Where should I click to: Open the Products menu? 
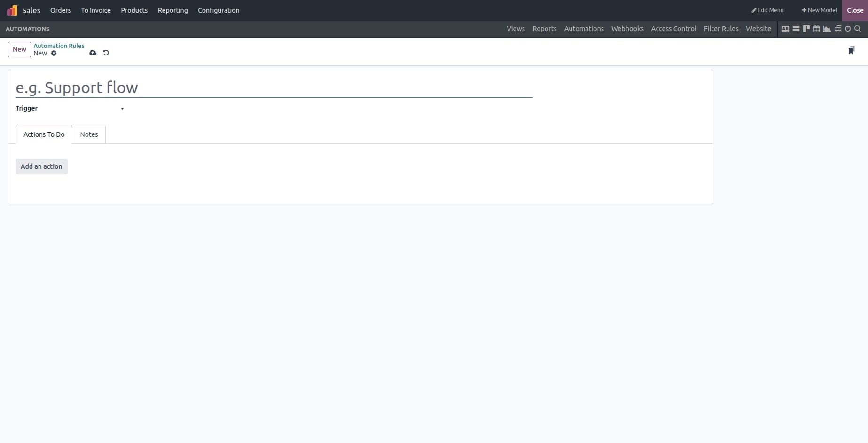click(134, 10)
